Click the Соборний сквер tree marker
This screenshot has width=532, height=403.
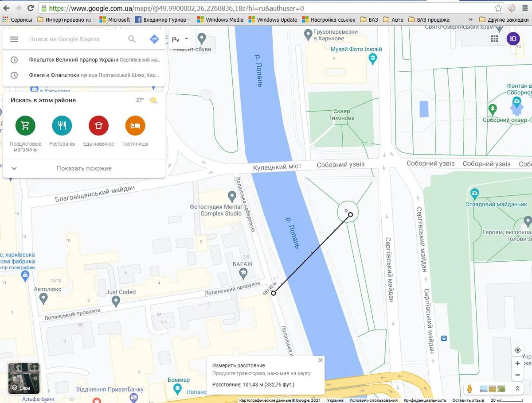pyautogui.click(x=492, y=108)
